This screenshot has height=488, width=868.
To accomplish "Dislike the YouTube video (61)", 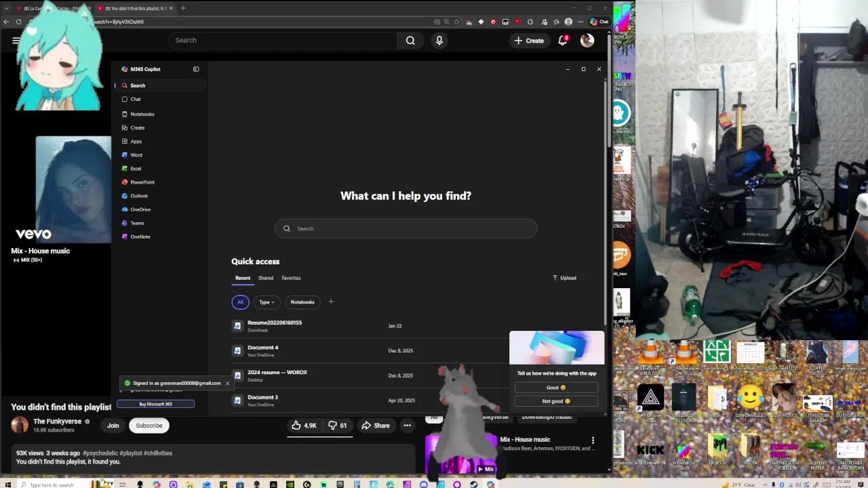I will pos(338,426).
